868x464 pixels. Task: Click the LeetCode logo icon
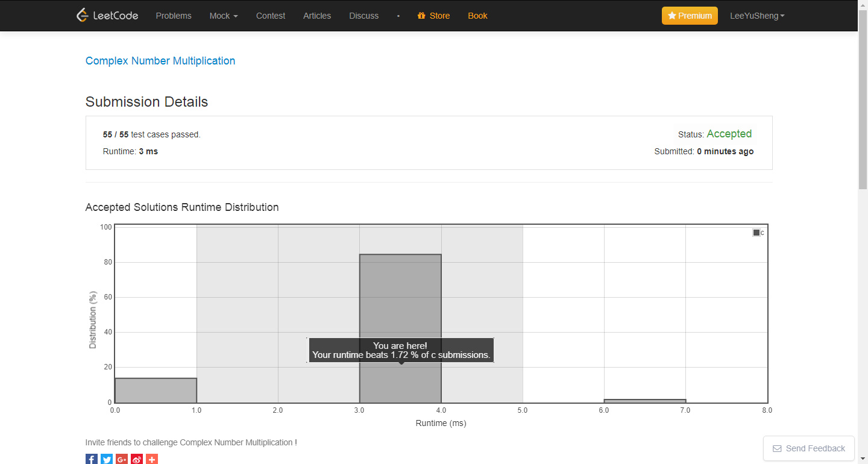83,16
